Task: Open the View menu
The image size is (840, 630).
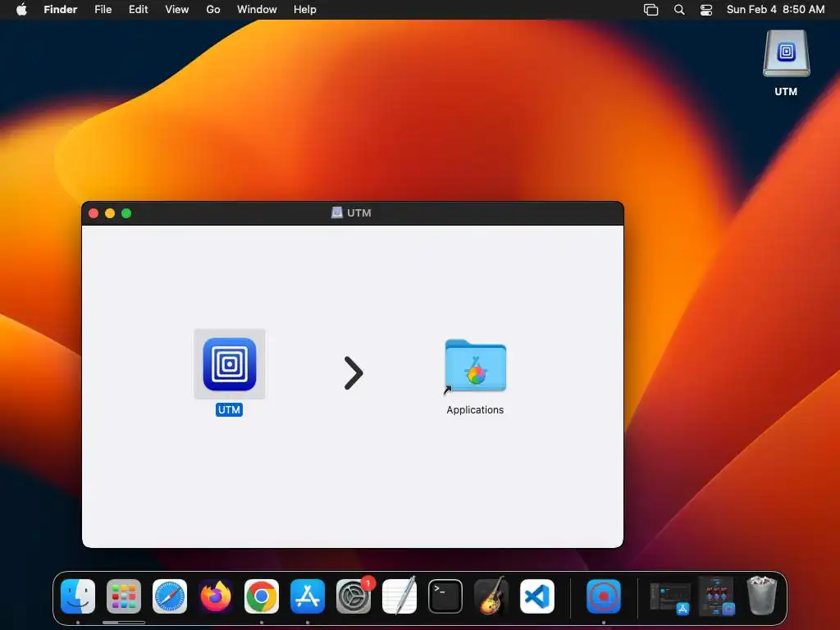Action: click(x=177, y=10)
